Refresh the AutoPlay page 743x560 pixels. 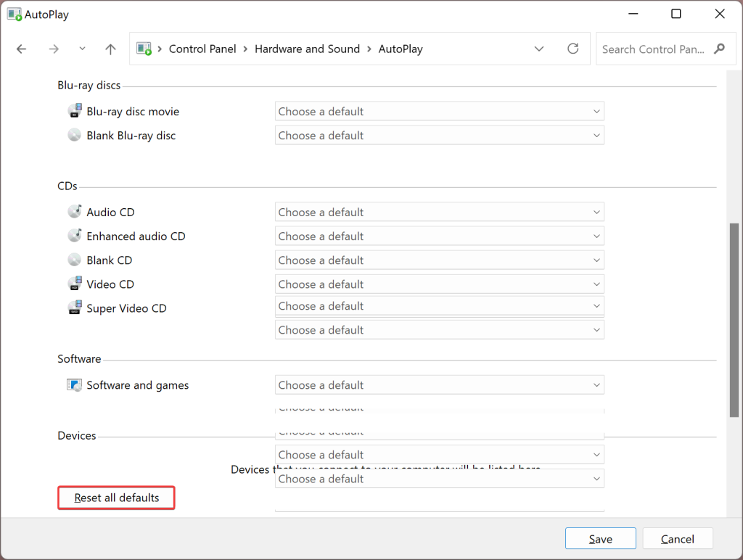tap(573, 49)
